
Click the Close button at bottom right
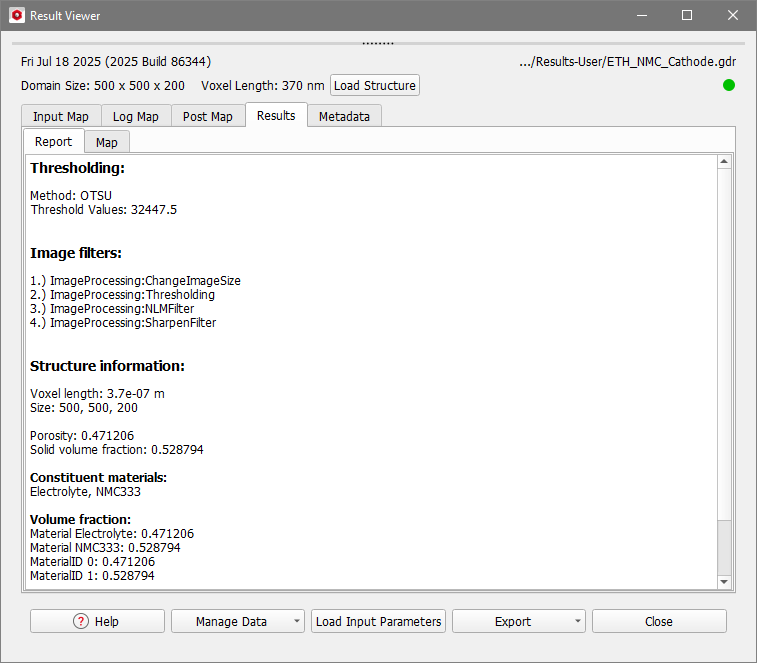pyautogui.click(x=659, y=621)
